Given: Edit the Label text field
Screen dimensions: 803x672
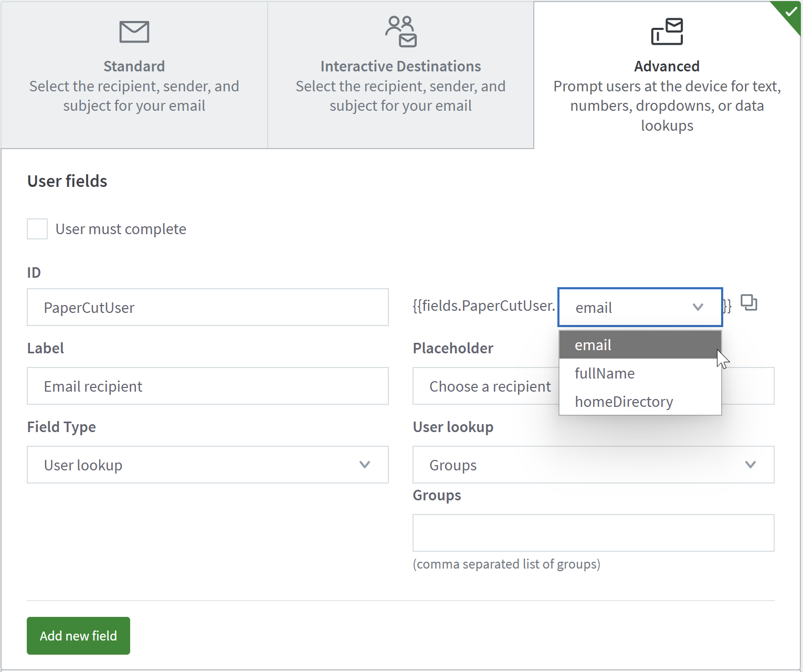Looking at the screenshot, I should click(x=208, y=386).
